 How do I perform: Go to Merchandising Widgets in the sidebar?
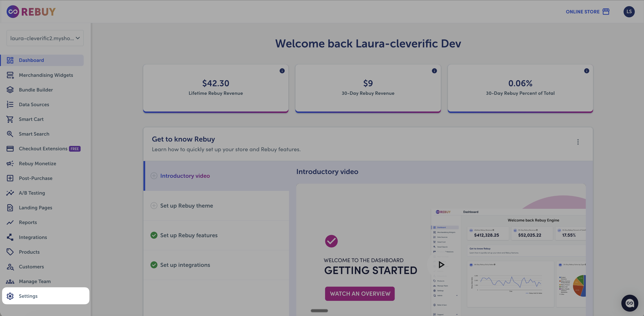point(46,75)
